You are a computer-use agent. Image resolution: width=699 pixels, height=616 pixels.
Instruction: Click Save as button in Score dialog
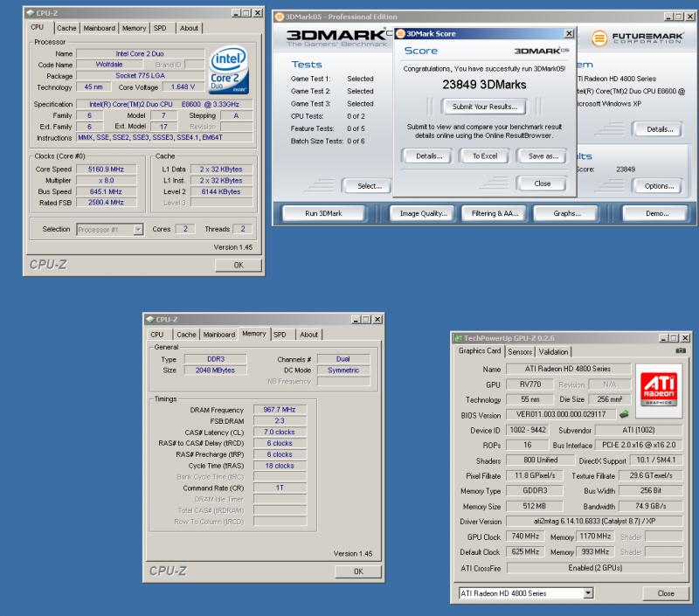(543, 156)
